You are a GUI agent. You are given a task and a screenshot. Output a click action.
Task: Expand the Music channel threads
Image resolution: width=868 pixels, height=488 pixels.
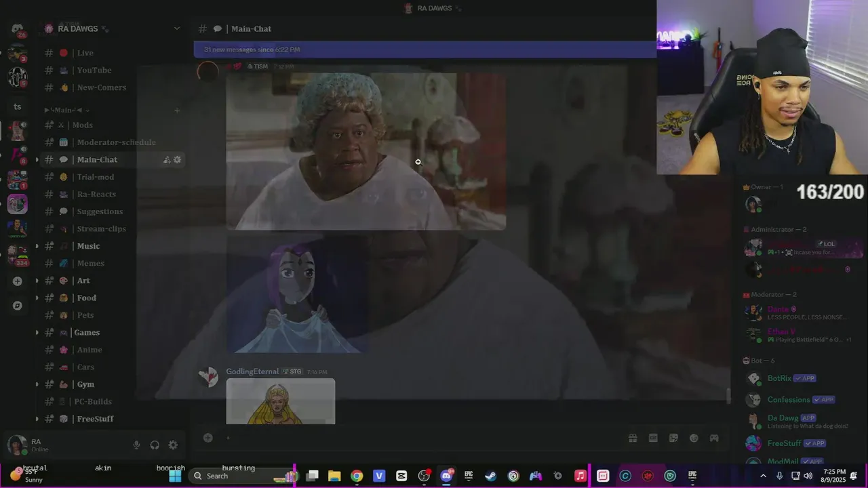tap(37, 246)
